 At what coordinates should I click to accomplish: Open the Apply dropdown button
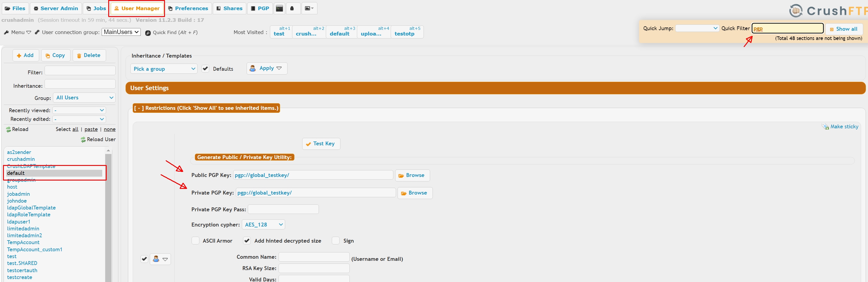click(x=267, y=68)
